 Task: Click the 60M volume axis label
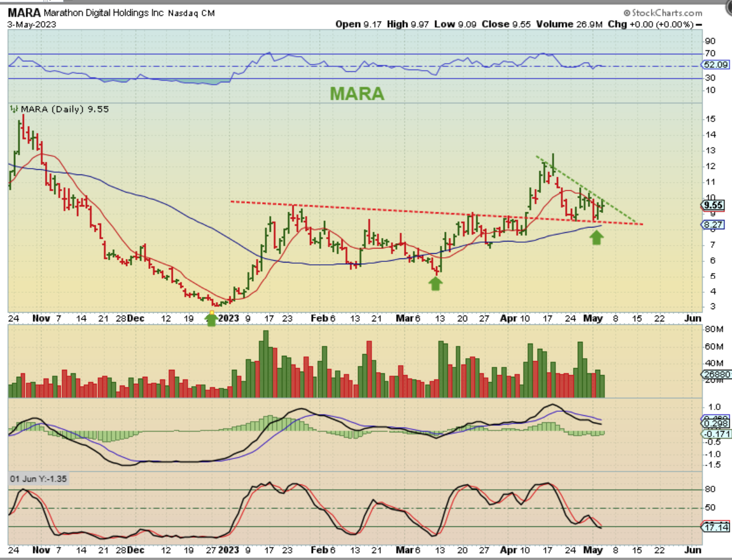pos(714,346)
